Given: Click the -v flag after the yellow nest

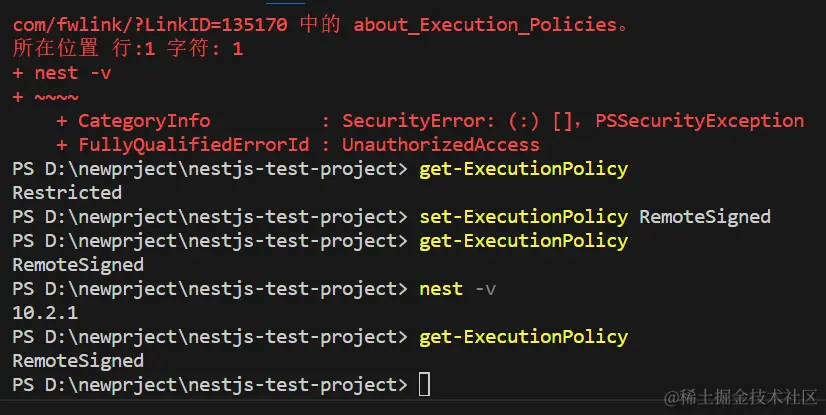Looking at the screenshot, I should [x=485, y=289].
